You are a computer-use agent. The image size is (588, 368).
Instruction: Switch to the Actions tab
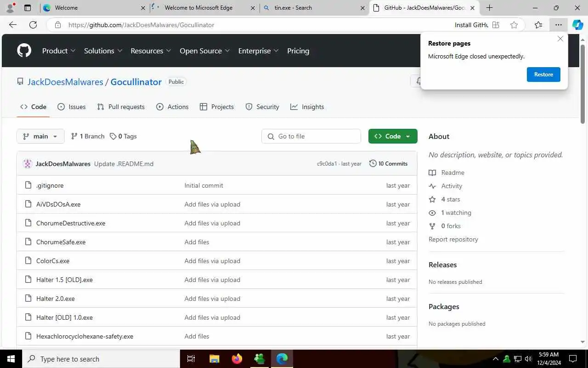coord(172,107)
